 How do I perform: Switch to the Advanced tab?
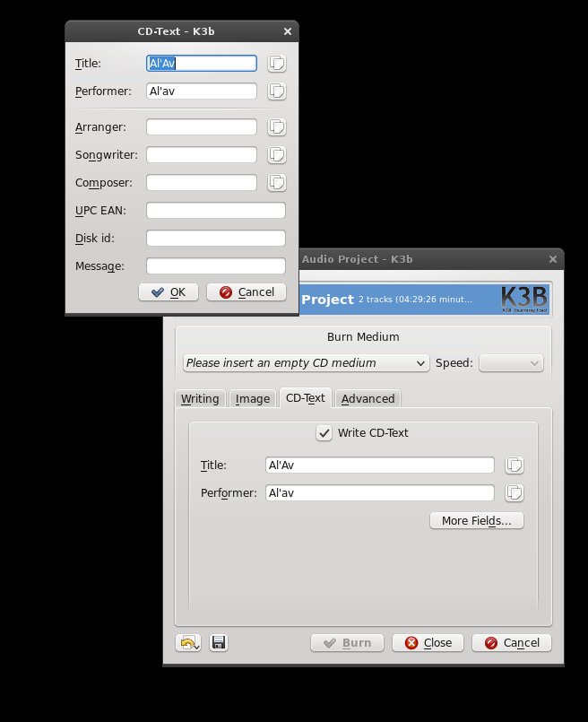point(368,399)
